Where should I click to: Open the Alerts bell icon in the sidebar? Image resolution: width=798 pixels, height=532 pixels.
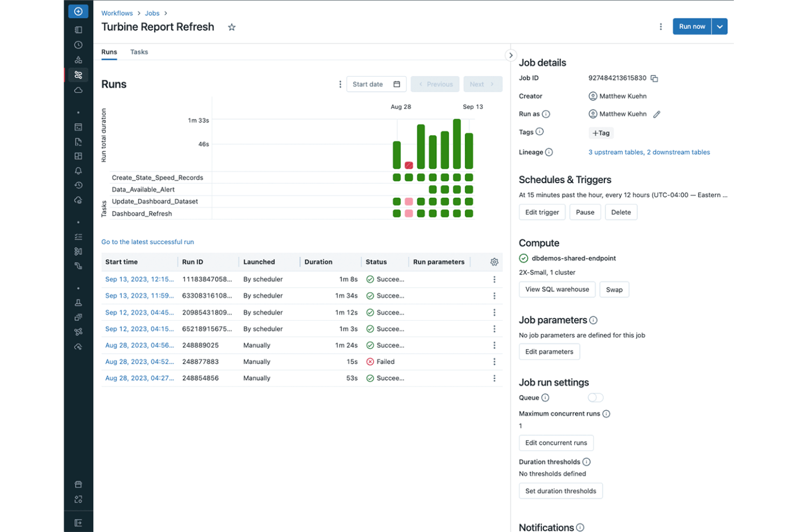78,170
